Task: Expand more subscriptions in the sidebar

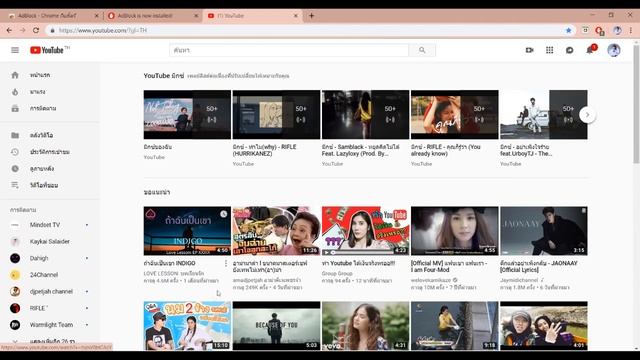Action: 49,341
